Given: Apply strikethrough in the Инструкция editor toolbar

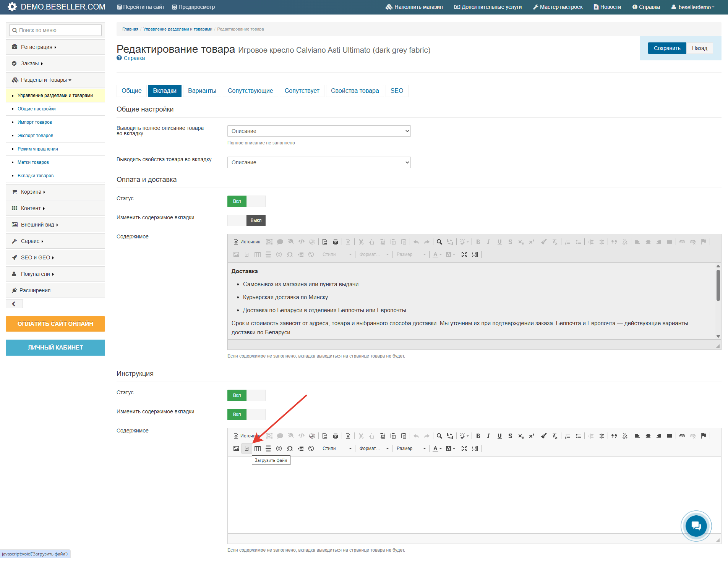Looking at the screenshot, I should tap(510, 436).
